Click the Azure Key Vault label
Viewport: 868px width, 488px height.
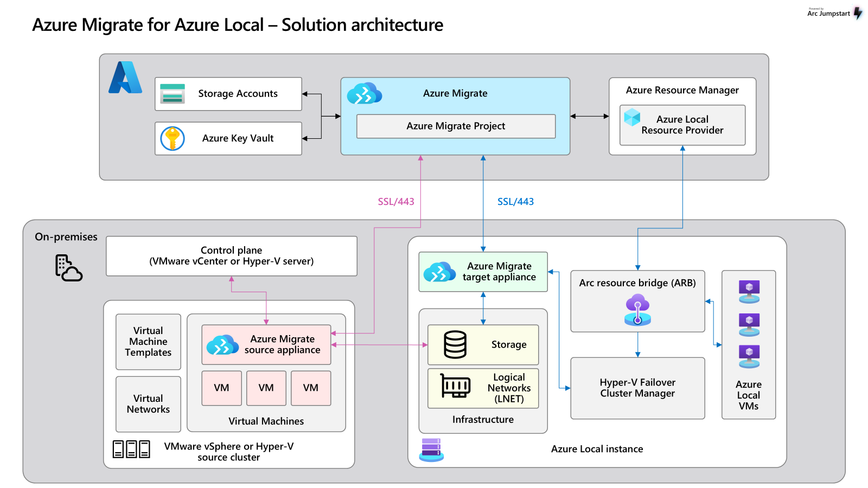[238, 138]
